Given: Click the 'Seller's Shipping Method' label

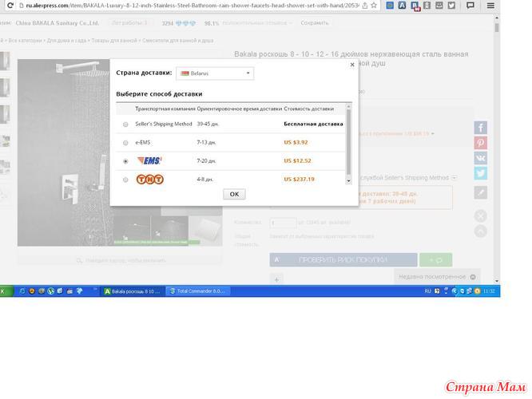Looking at the screenshot, I should [164, 124].
